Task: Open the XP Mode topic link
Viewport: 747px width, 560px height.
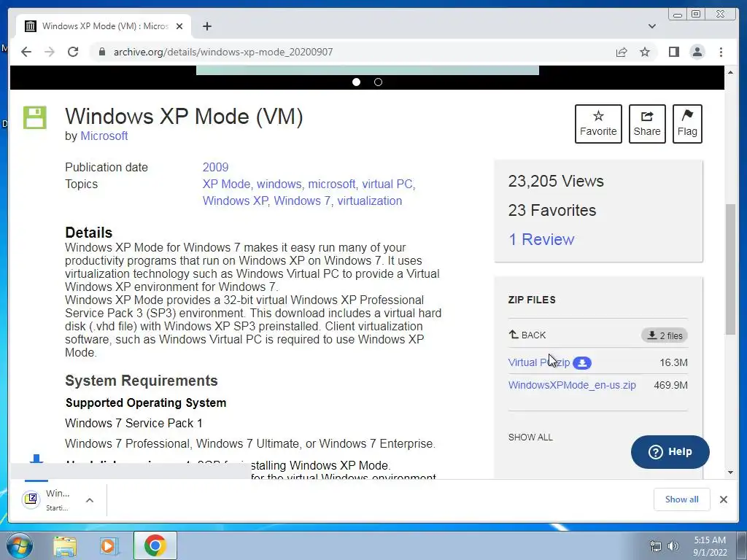Action: (x=226, y=184)
